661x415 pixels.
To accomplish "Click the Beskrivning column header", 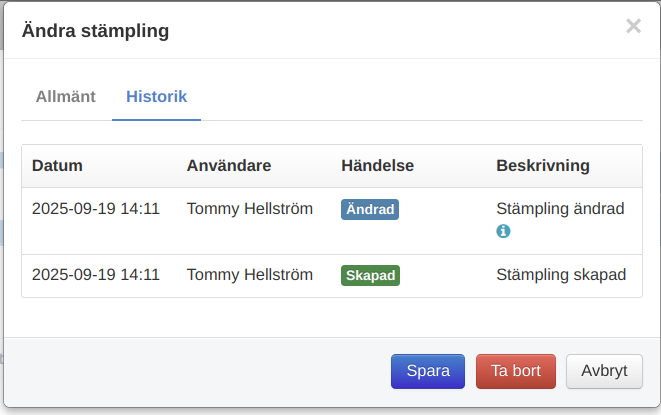I will click(x=543, y=165).
